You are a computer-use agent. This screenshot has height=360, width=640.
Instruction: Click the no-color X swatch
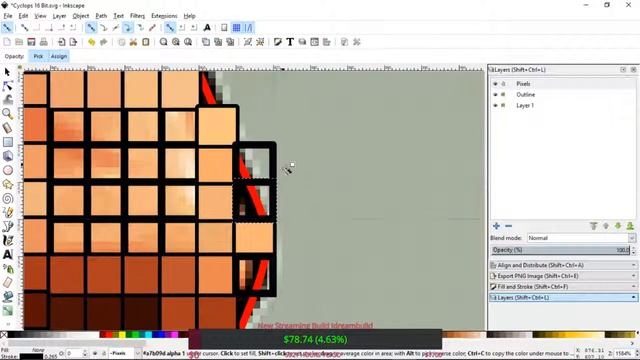click(4, 335)
